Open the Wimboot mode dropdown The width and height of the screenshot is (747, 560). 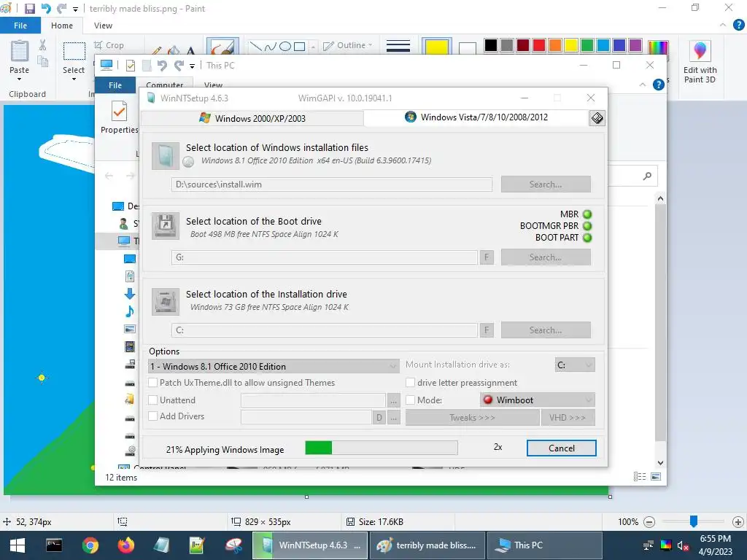point(538,400)
